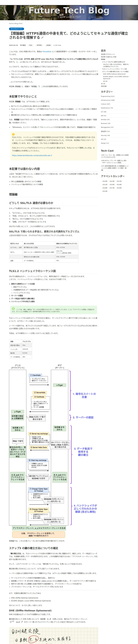Open the 2021年 advent calendar
Screen dimensions: 138x644
coord(105,185)
